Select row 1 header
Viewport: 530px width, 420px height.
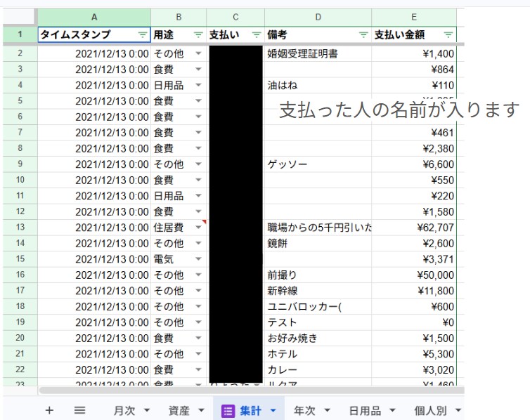[20, 34]
